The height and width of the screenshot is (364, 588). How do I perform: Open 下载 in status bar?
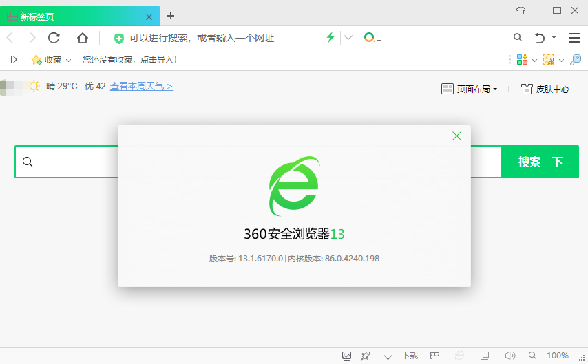[x=410, y=355]
